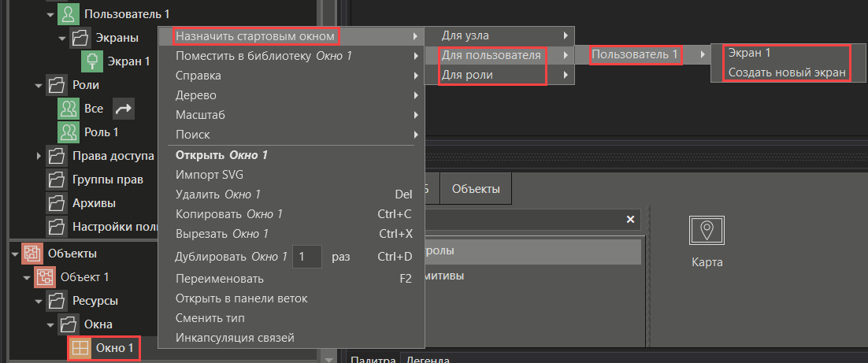Viewport: 868px width, 363px height.
Task: Switch to the Объекты tab
Action: point(475,189)
